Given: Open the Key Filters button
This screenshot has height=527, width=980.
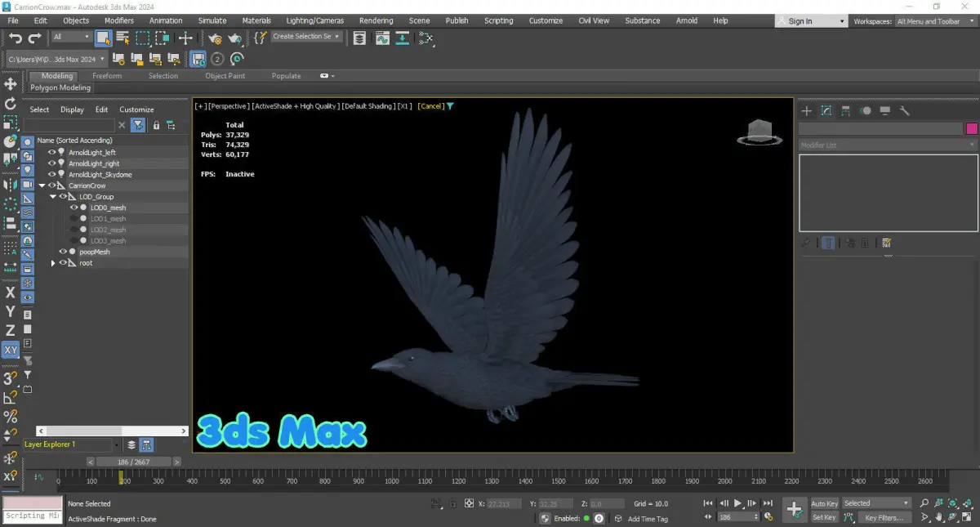Looking at the screenshot, I should pos(884,517).
